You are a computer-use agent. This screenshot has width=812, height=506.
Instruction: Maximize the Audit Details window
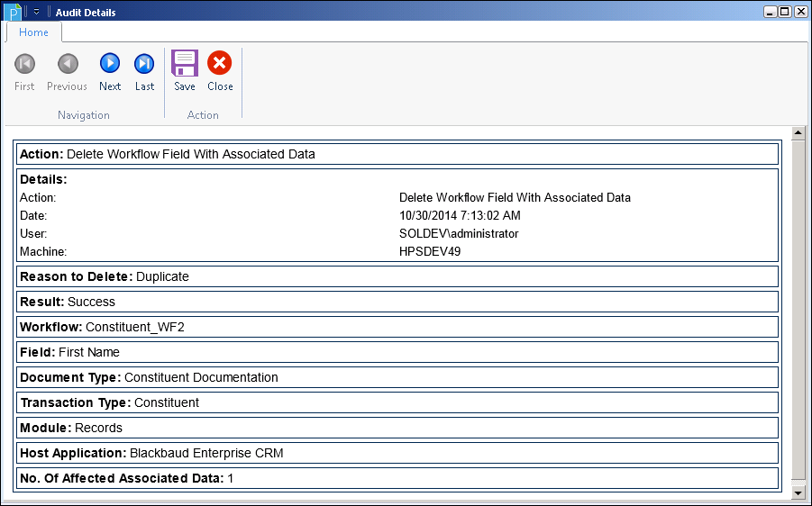[785, 12]
